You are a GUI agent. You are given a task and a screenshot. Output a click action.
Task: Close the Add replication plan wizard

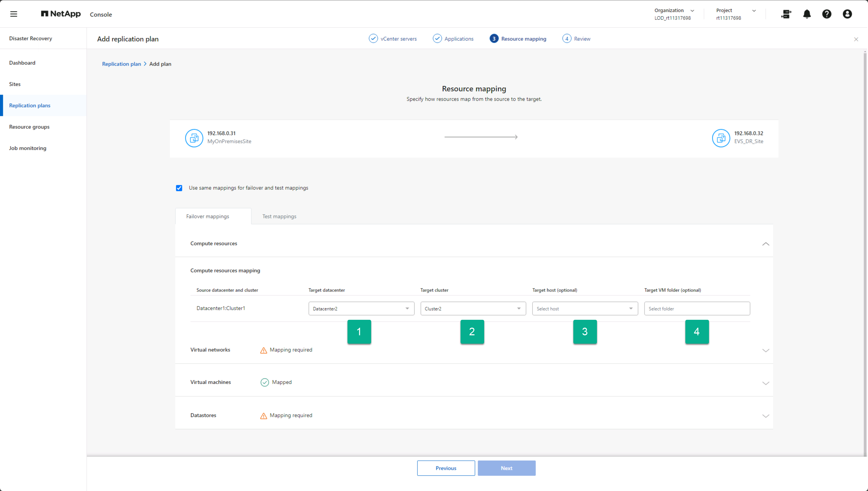[x=856, y=39]
